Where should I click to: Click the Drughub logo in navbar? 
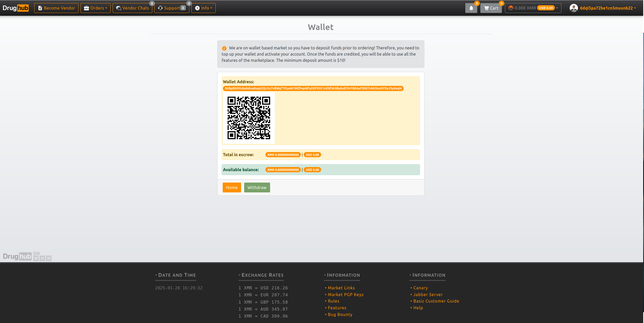(x=16, y=8)
